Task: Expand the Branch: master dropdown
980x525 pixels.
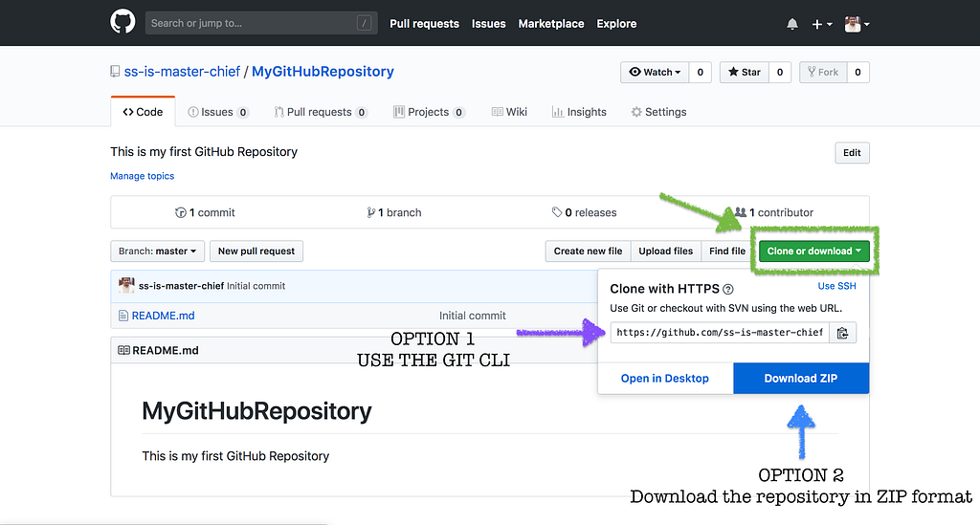Action: 158,251
